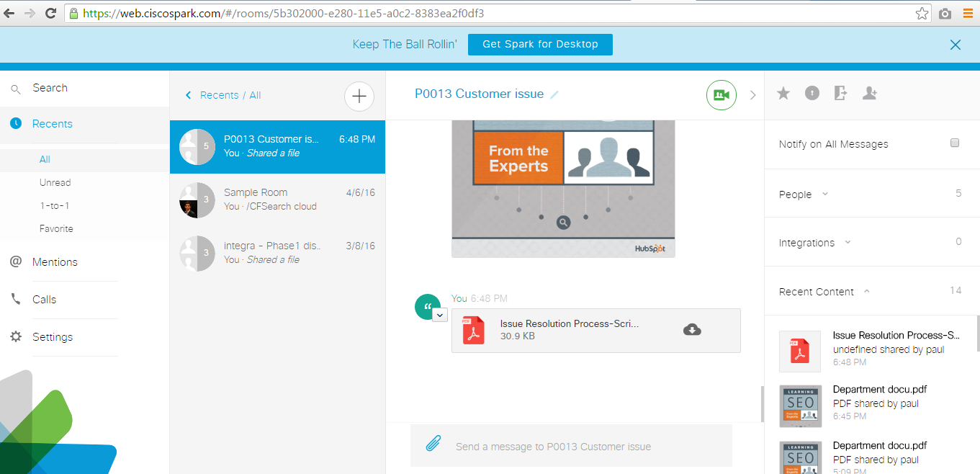Viewport: 980px width, 474px height.
Task: Collapse the Recent Content section
Action: [866, 291]
